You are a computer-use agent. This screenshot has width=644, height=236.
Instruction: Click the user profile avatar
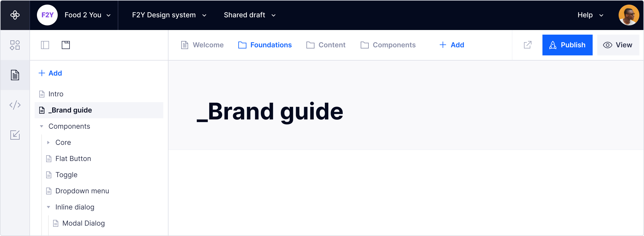click(629, 15)
